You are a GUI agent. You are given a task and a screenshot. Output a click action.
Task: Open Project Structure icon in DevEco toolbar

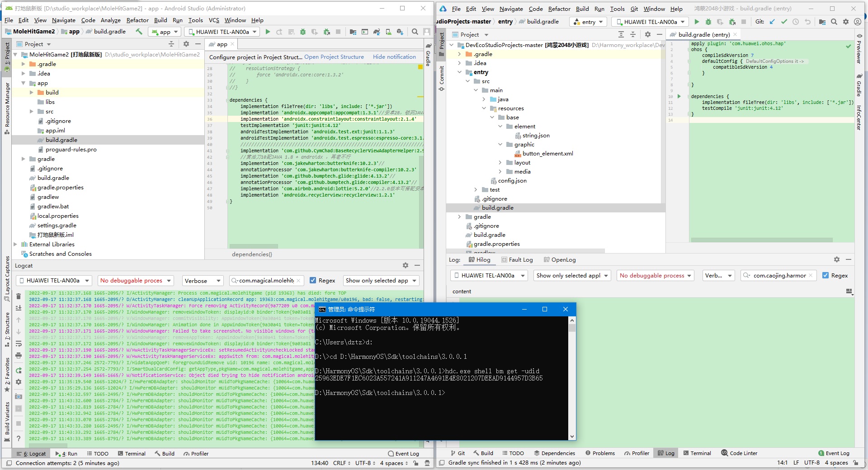822,22
